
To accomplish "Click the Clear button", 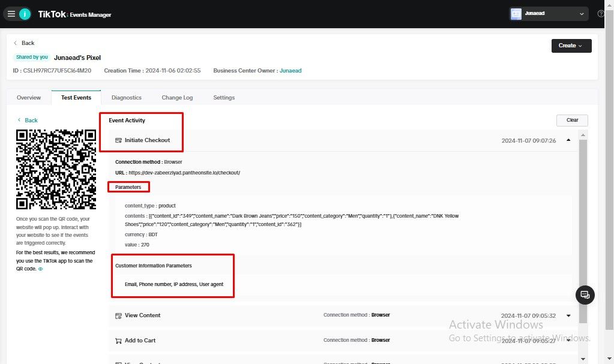I will click(572, 120).
